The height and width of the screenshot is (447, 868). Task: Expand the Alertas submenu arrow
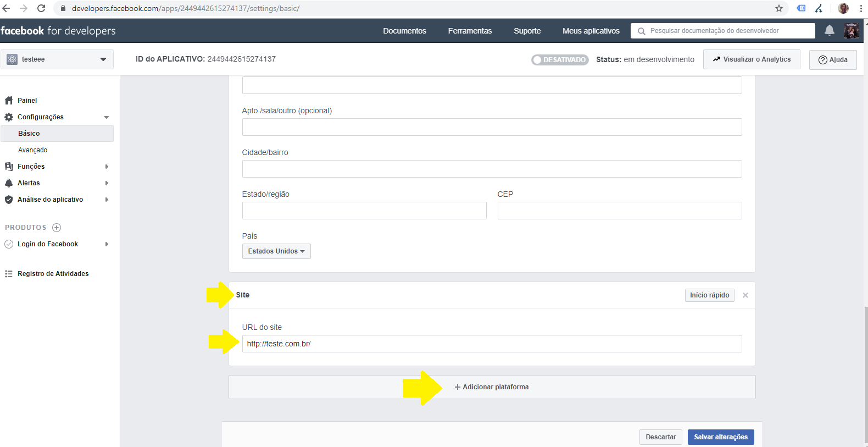coord(107,183)
